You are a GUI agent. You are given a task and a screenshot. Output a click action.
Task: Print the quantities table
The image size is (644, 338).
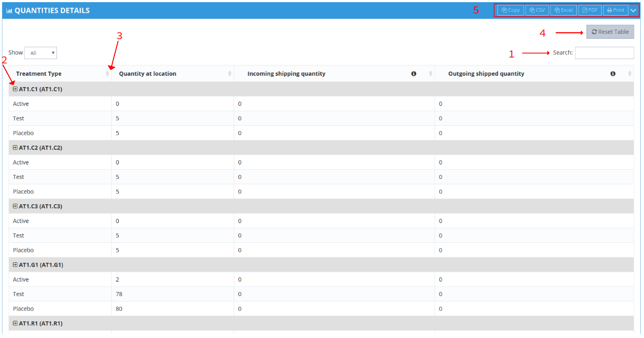[x=616, y=10]
